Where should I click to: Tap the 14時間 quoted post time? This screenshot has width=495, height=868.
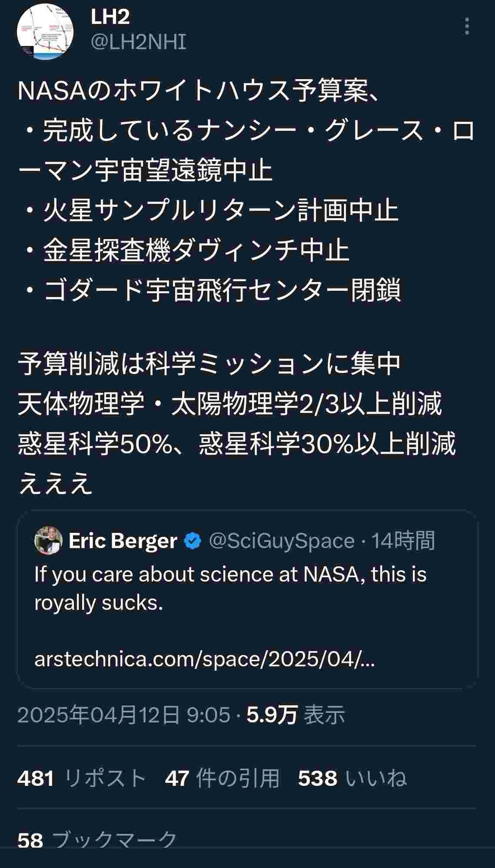403,541
